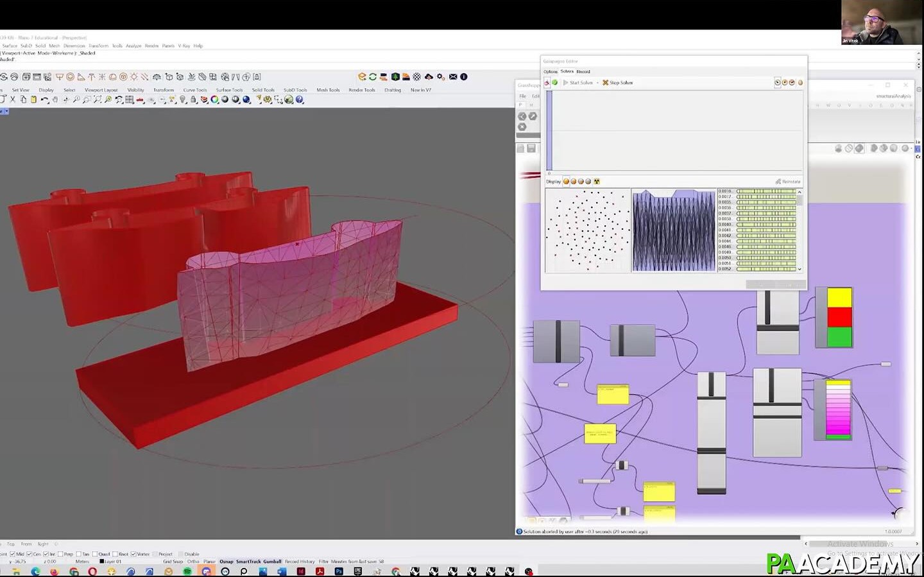The image size is (924, 577).
Task: Open the Layer 01 layer selector
Action: (110, 562)
